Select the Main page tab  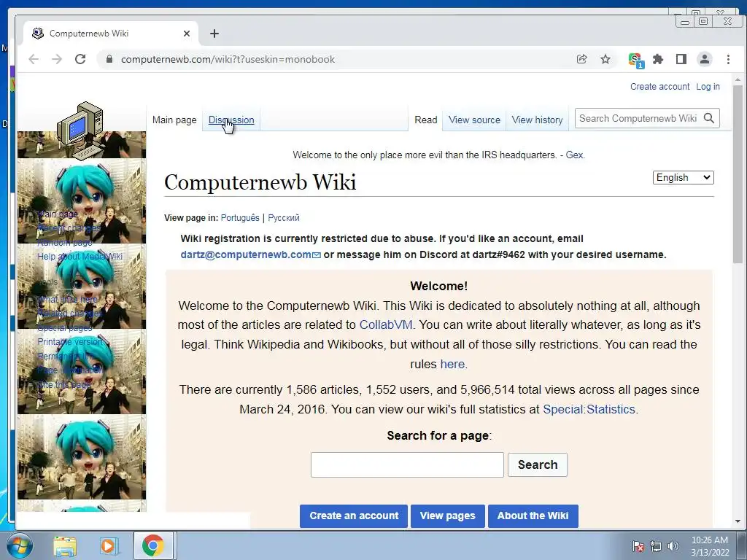point(174,120)
